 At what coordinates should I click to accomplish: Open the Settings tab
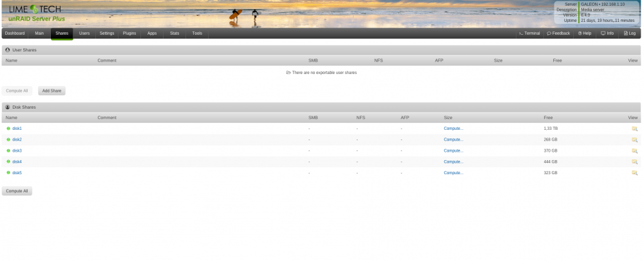[x=107, y=33]
